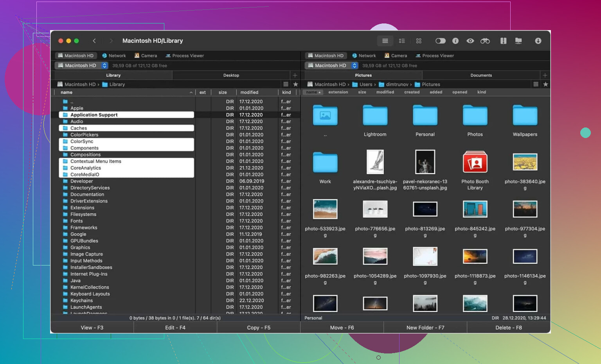Sort left panel by modified column header

pyautogui.click(x=249, y=93)
